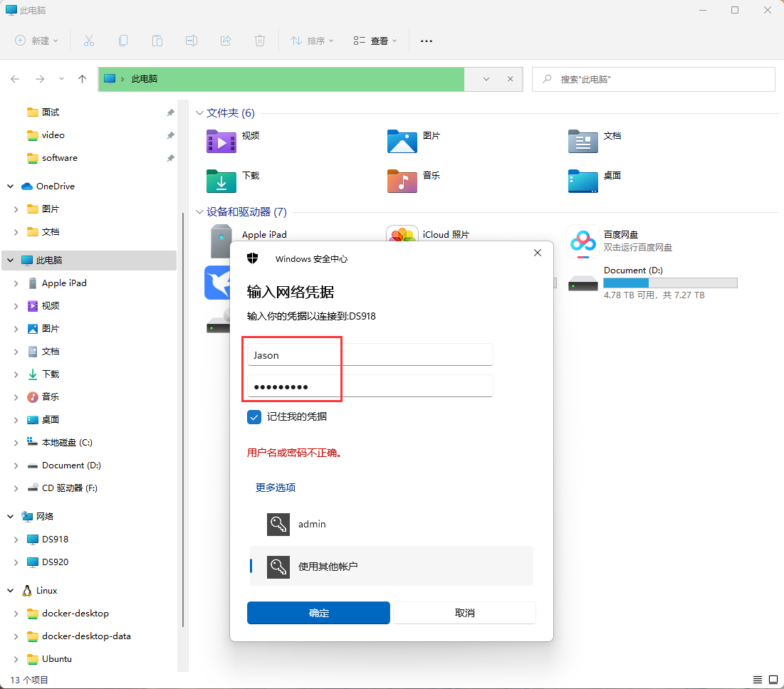
Task: Open the 查看 view menu
Action: (375, 41)
